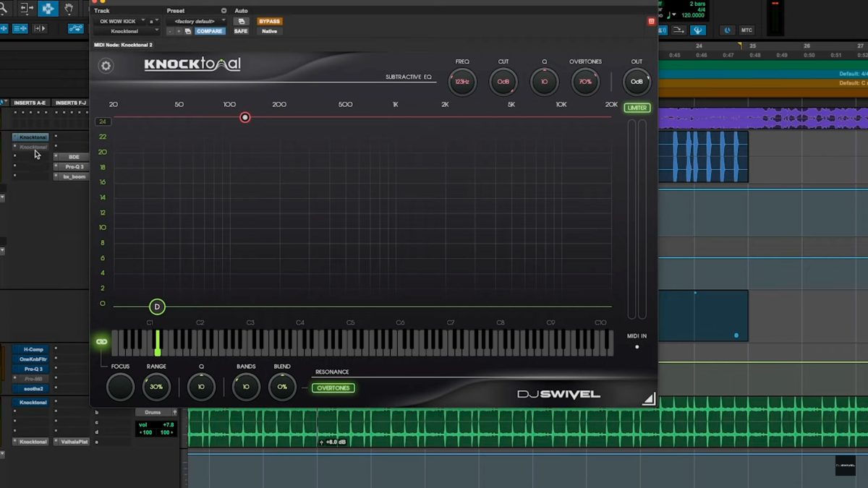Image resolution: width=868 pixels, height=488 pixels.
Task: Adjust the BLEND knob at 0%
Action: tap(282, 387)
